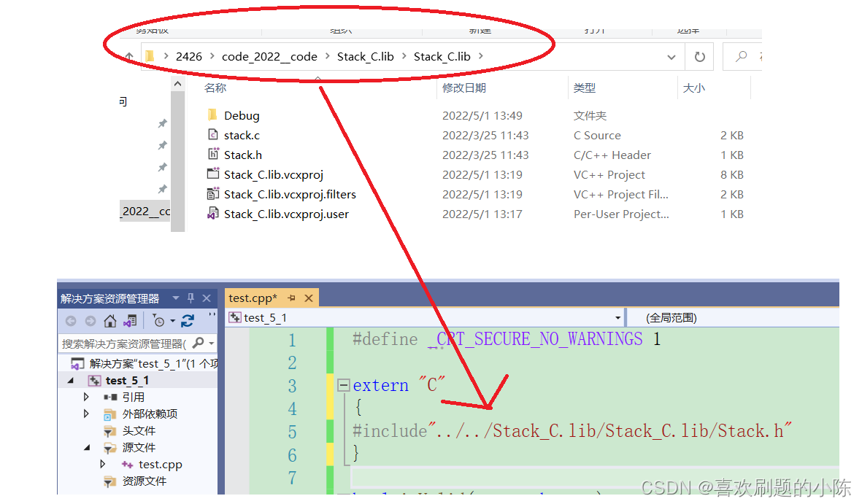
Task: Open the pending changes filter clock icon
Action: point(158,321)
